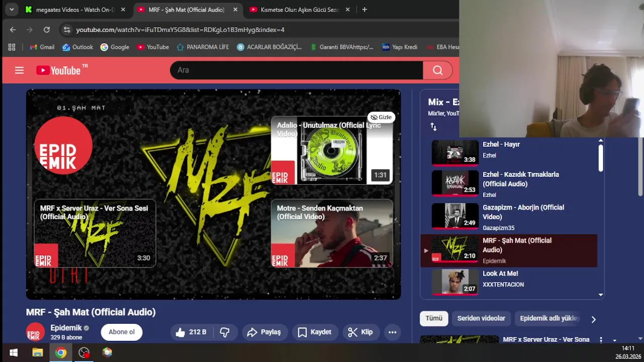Select the Seriden videolar chip

point(481,318)
